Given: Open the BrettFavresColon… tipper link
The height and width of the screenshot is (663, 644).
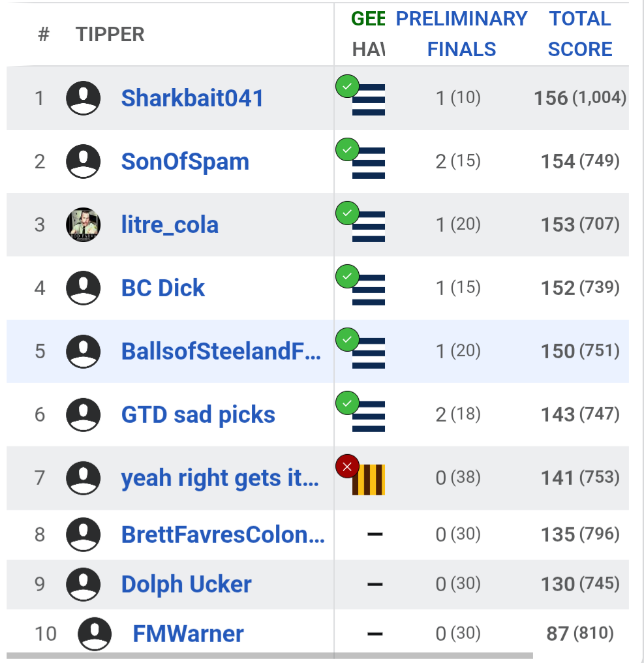Looking at the screenshot, I should pyautogui.click(x=222, y=535).
